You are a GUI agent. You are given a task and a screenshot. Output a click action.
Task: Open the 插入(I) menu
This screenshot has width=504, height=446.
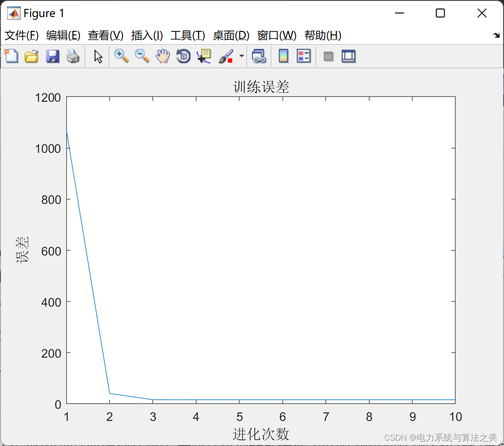147,35
